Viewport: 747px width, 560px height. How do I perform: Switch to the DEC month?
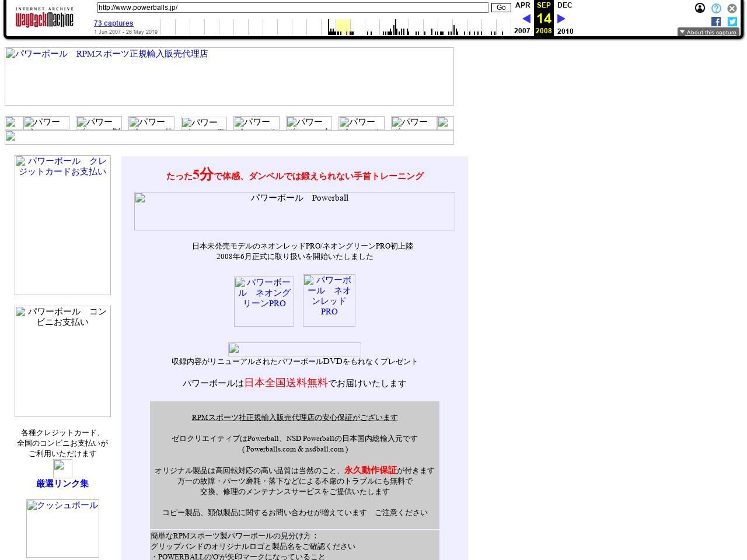(x=564, y=5)
